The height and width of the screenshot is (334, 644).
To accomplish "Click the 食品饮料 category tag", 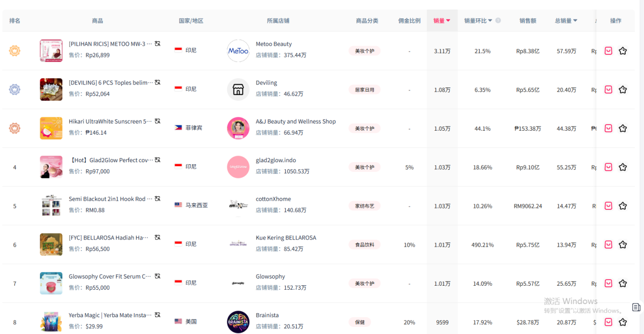I will coord(364,245).
